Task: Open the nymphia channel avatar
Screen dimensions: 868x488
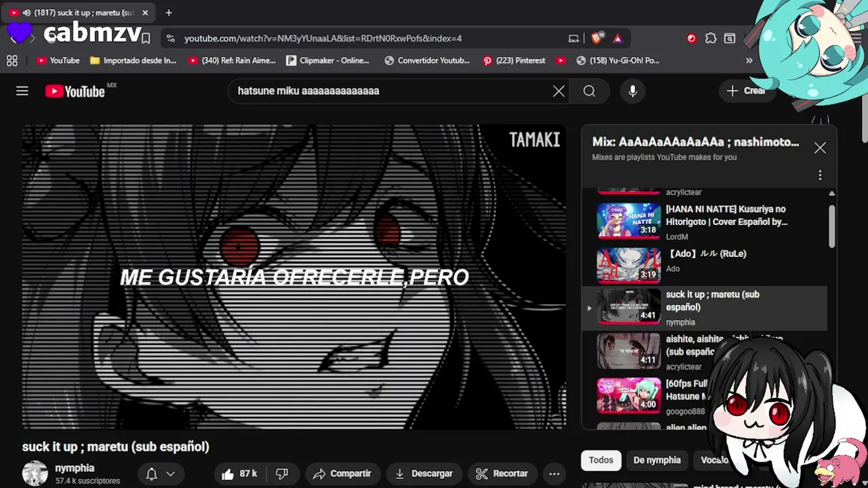Action: click(x=35, y=473)
